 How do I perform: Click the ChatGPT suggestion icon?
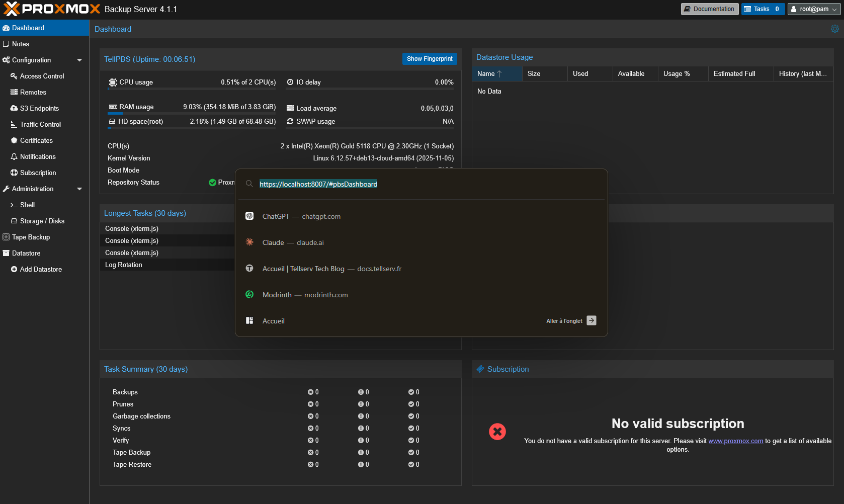[x=249, y=216]
